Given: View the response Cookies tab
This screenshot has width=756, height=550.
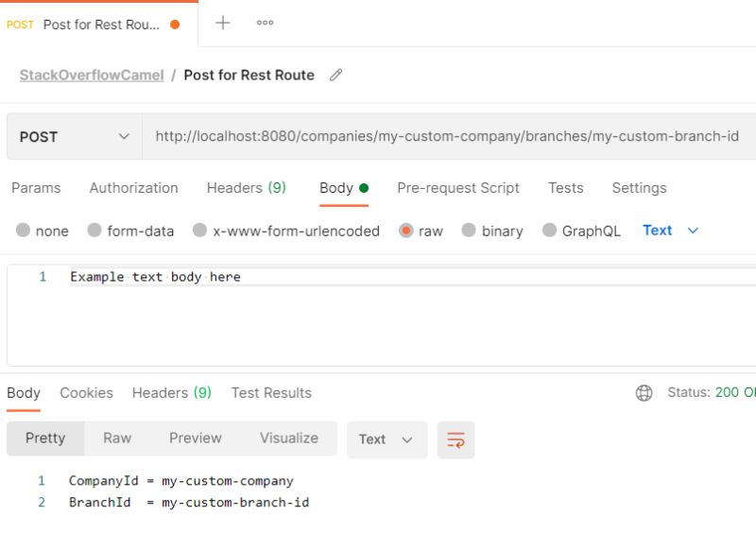Looking at the screenshot, I should tap(86, 392).
